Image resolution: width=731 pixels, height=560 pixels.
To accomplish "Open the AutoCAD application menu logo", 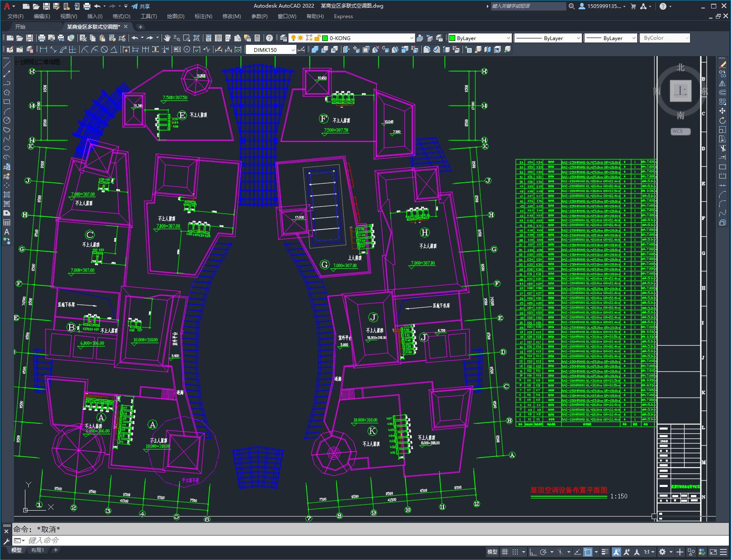I will [7, 6].
